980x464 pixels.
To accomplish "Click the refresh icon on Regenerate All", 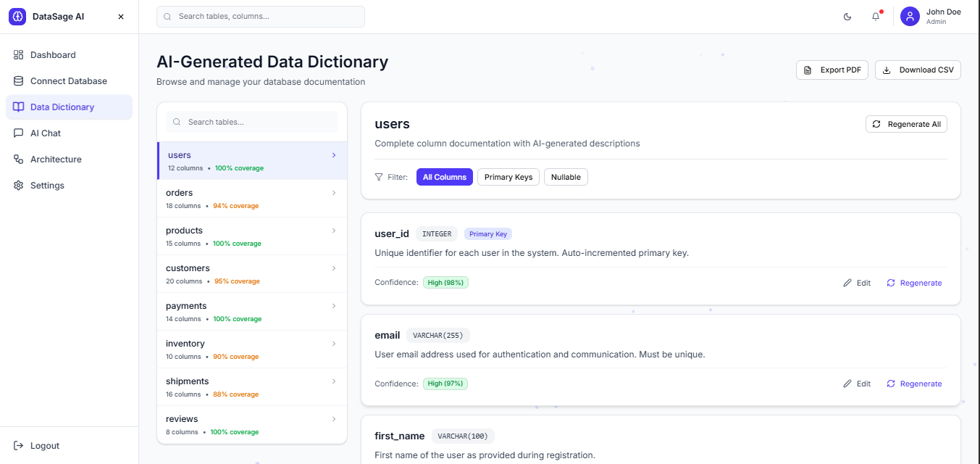I will pyautogui.click(x=876, y=125).
